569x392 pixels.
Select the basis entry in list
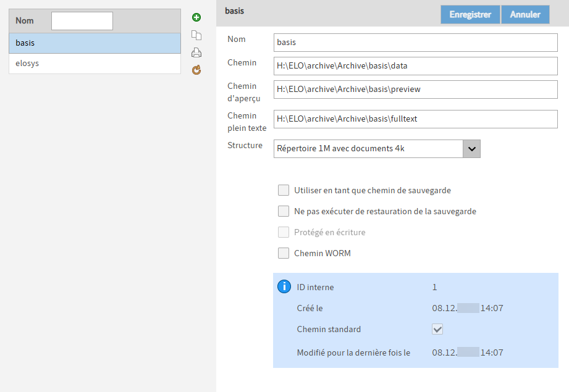[x=95, y=43]
